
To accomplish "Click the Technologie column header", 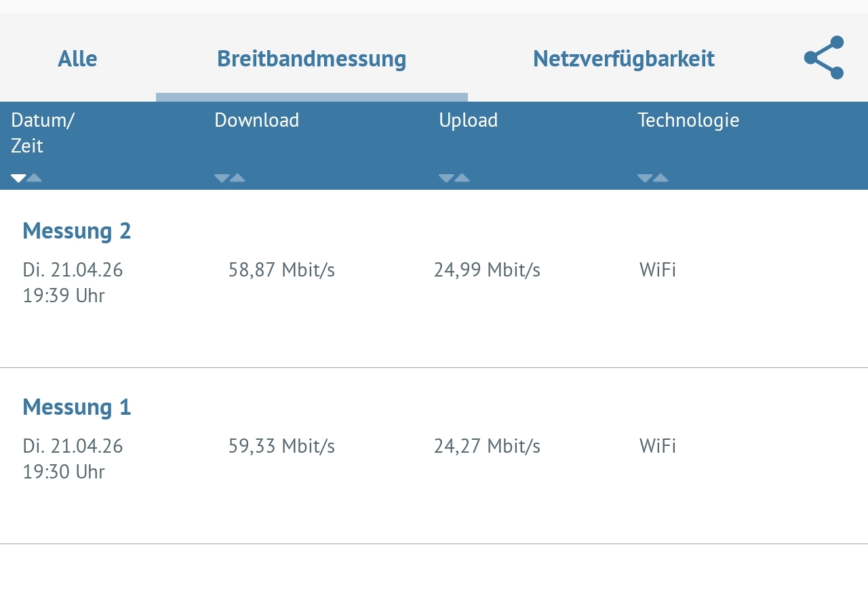I will point(688,121).
